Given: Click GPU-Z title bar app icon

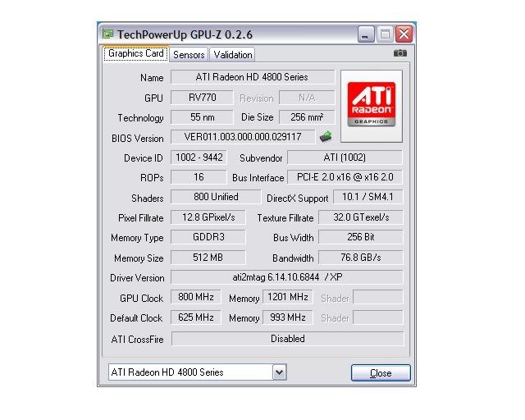Looking at the screenshot, I should 107,34.
